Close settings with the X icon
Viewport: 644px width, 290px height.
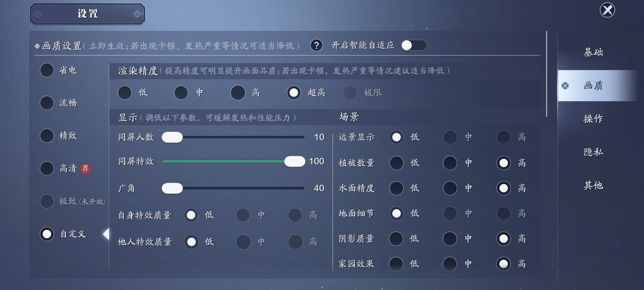[608, 10]
